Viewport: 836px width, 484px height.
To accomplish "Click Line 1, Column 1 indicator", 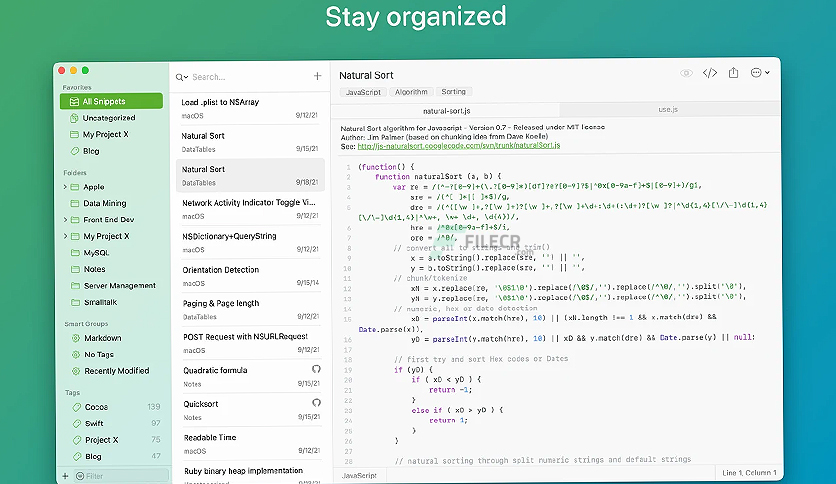I will pyautogui.click(x=749, y=473).
